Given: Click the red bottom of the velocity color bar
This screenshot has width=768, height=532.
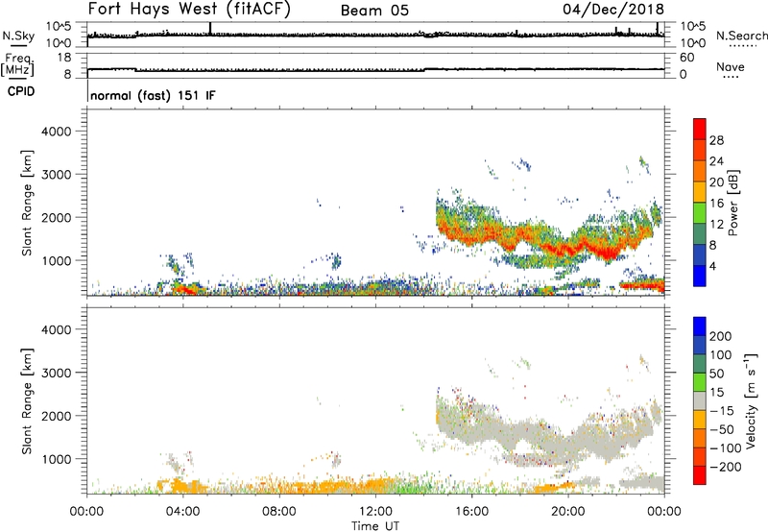Looking at the screenshot, I should (700, 475).
